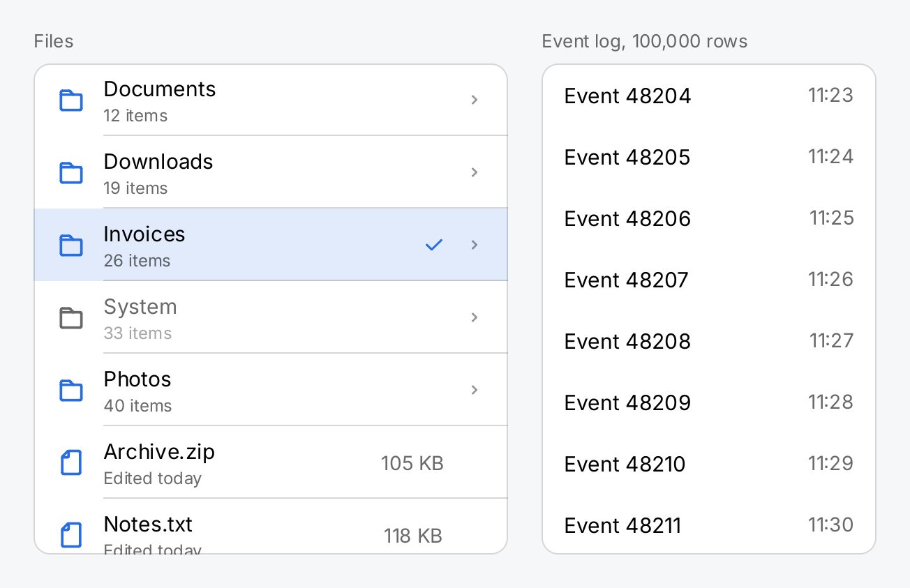Click the Notes.txt file icon

tap(71, 535)
